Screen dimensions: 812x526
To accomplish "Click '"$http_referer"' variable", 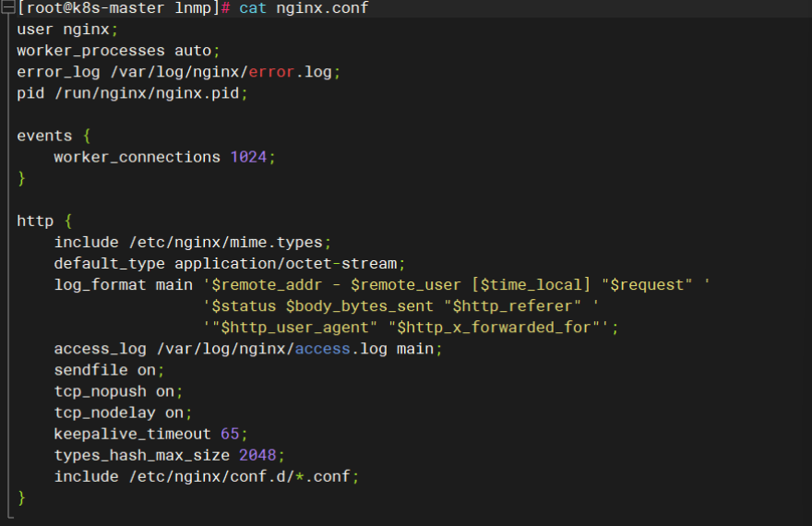I will (513, 306).
